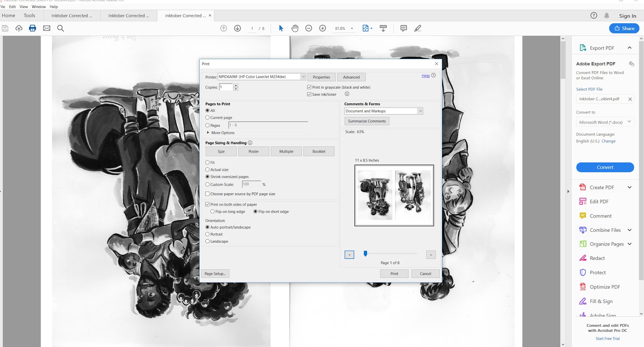Click the search magnifier icon
The height and width of the screenshot is (347, 644).
[x=60, y=28]
